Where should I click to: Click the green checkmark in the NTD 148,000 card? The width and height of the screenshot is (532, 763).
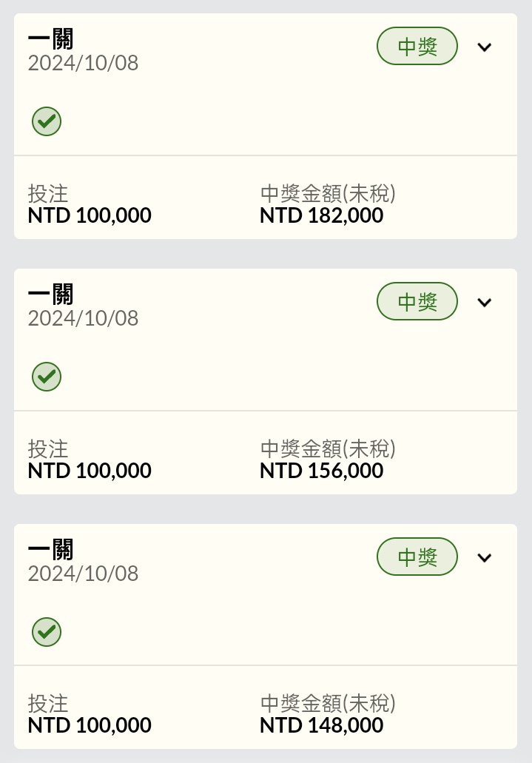point(47,632)
